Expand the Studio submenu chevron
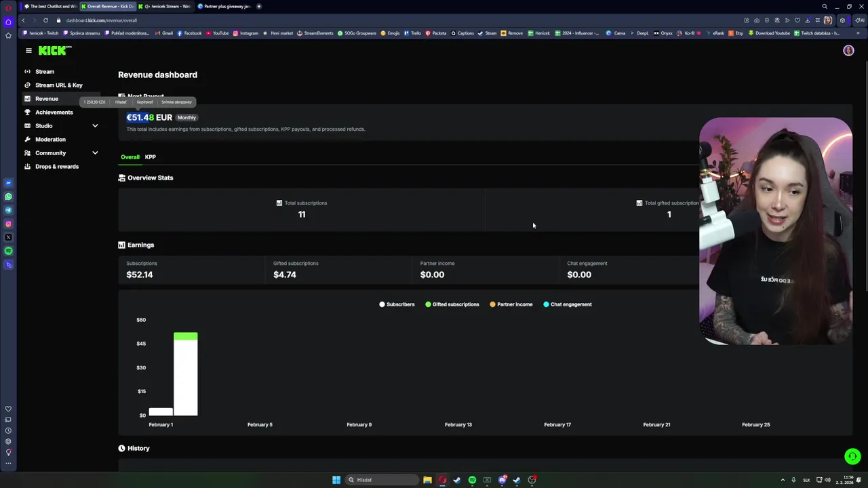 coord(95,125)
